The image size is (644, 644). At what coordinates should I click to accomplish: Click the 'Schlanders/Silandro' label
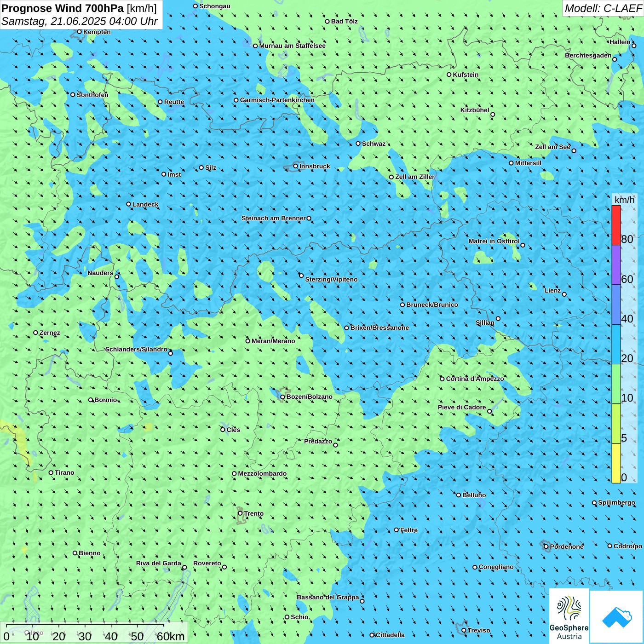(136, 349)
